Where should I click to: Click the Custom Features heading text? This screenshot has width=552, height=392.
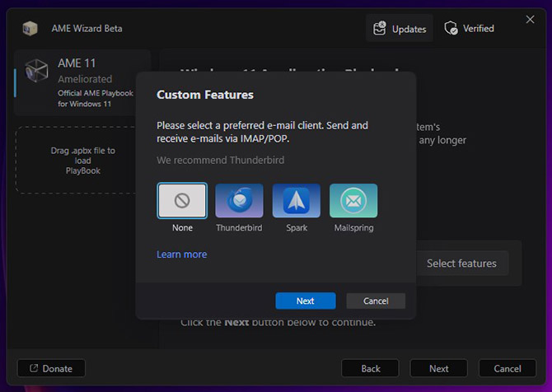[205, 95]
